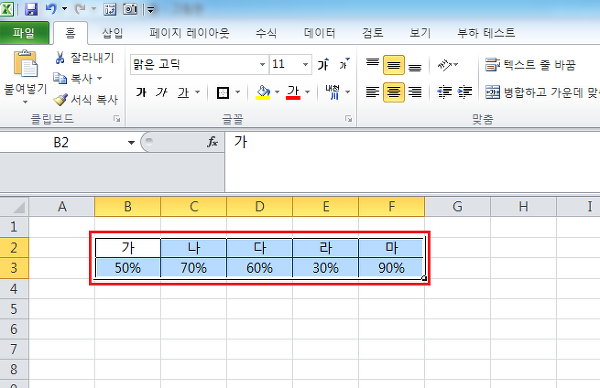Click the 붙여넣기 paste icon

[x=25, y=64]
